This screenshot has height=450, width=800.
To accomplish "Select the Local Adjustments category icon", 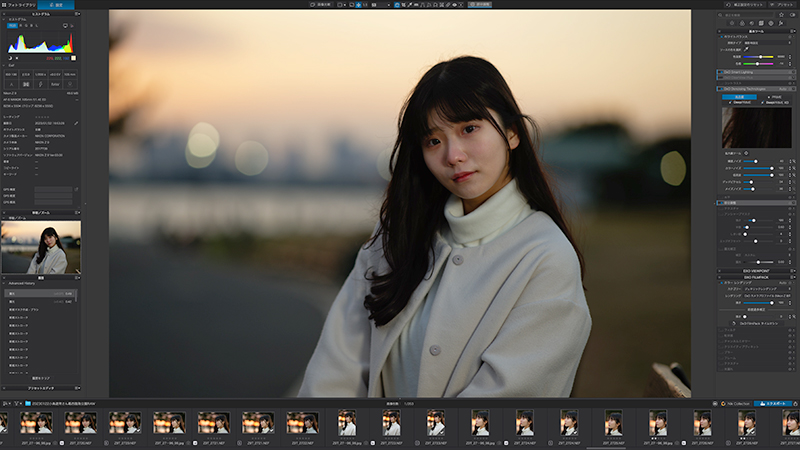I will 771,23.
